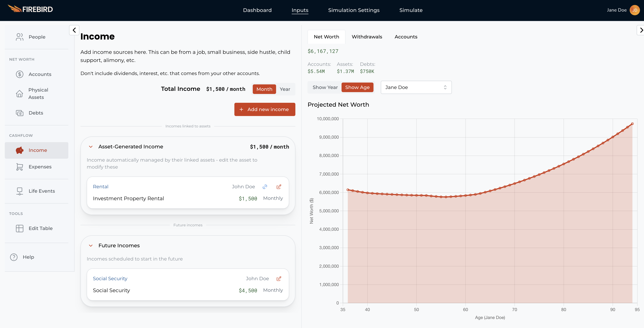
Task: Click edit icon on Rental income
Action: tap(279, 187)
